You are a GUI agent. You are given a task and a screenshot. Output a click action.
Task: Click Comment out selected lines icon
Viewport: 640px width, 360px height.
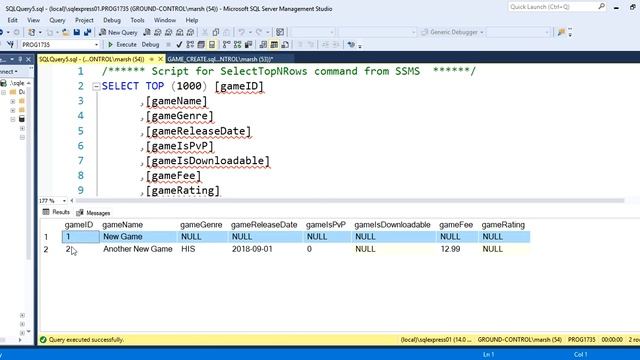point(300,44)
